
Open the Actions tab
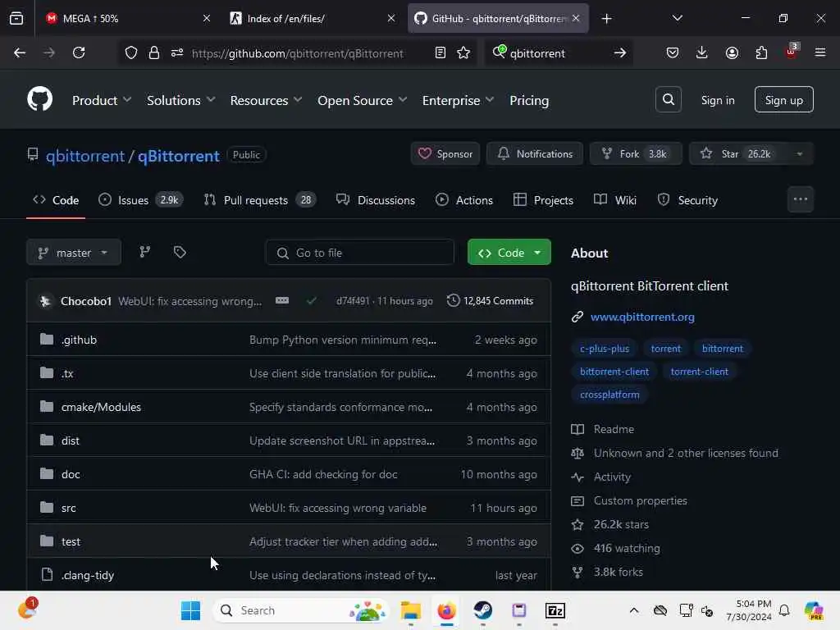(464, 200)
